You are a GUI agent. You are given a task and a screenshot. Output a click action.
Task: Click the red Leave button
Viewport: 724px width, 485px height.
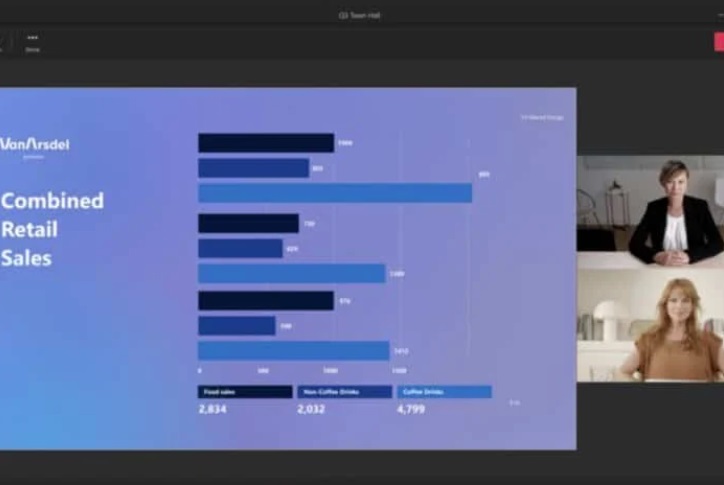(x=718, y=42)
